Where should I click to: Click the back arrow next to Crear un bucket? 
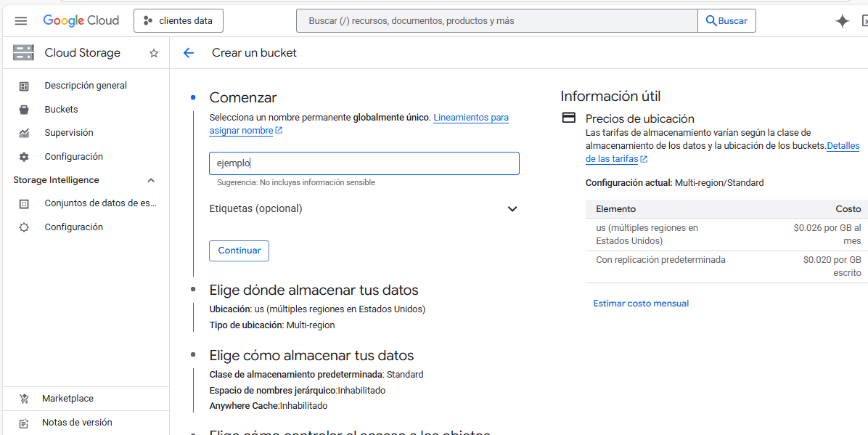[x=189, y=52]
